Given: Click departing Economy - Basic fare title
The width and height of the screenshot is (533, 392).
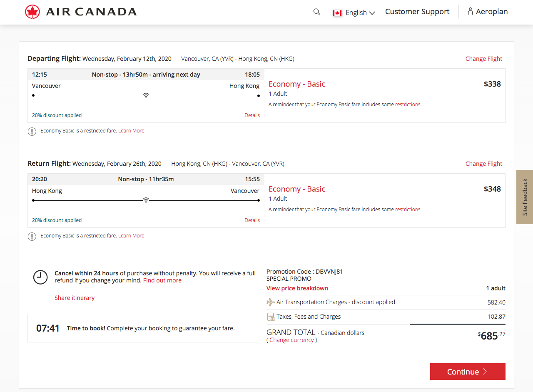Looking at the screenshot, I should click(297, 84).
